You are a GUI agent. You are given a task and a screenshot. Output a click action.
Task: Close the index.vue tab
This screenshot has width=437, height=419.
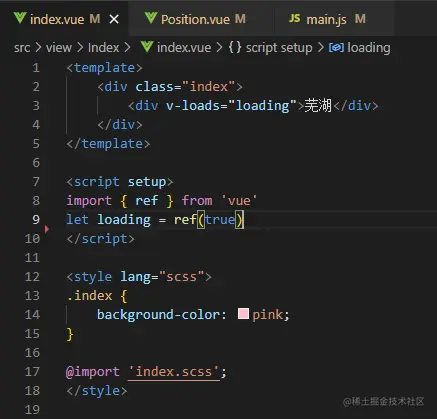114,19
